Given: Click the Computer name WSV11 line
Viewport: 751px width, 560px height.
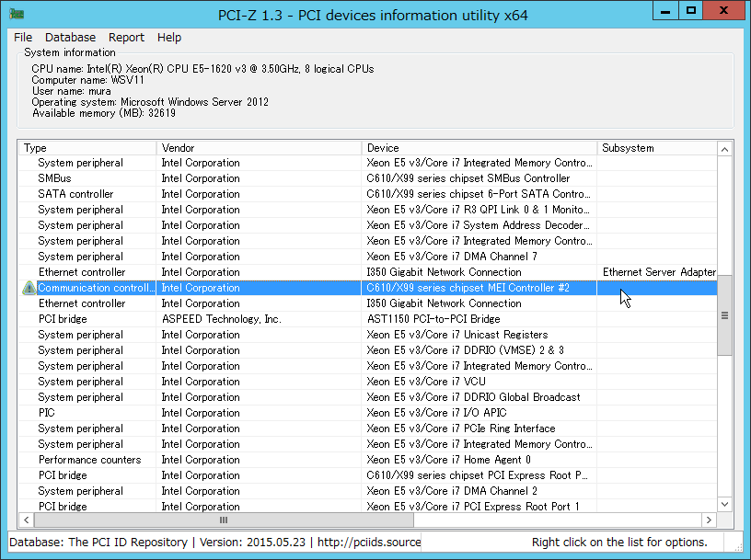Looking at the screenshot, I should (x=87, y=80).
